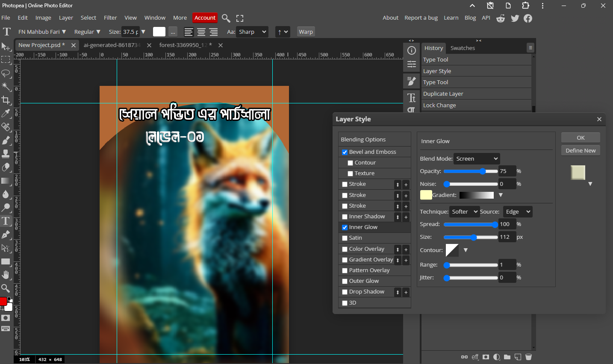Uncheck the Inner Glow checkbox
Viewport: 613px width, 364px height.
click(x=345, y=227)
